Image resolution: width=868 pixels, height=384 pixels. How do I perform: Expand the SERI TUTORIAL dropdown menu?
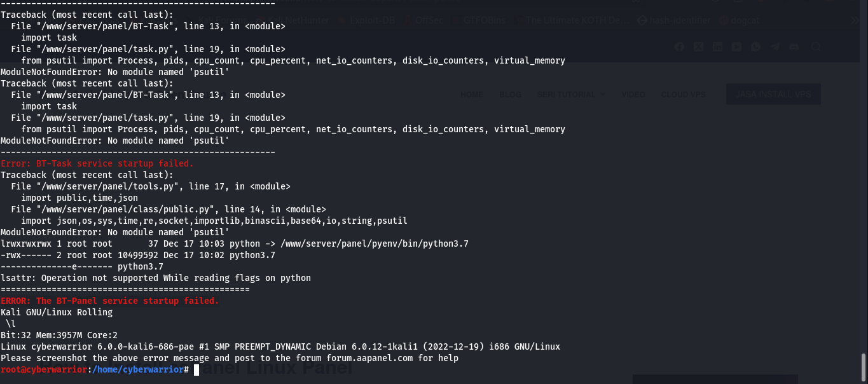point(571,94)
